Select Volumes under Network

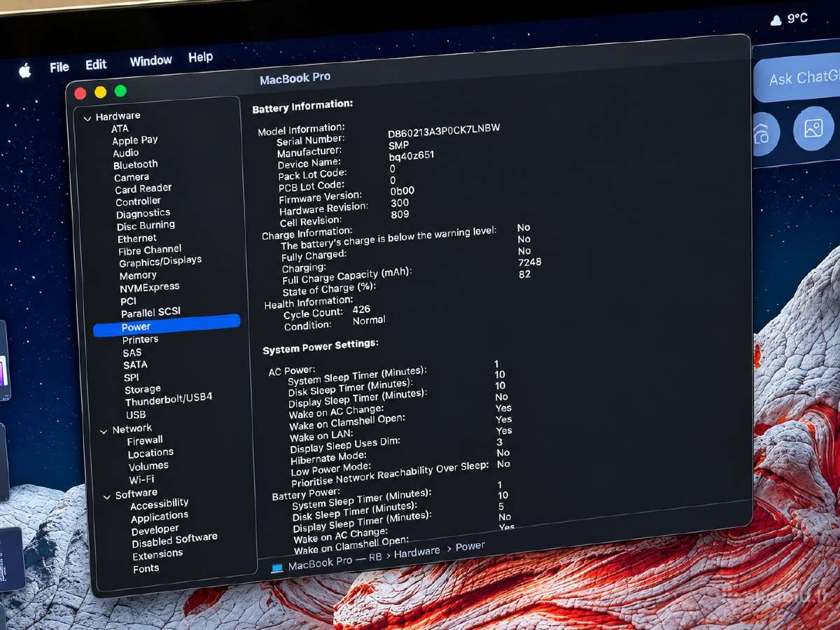[148, 465]
